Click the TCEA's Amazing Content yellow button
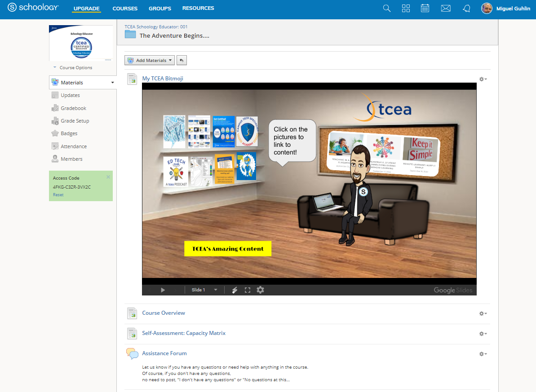The height and width of the screenshot is (392, 536). [x=228, y=249]
